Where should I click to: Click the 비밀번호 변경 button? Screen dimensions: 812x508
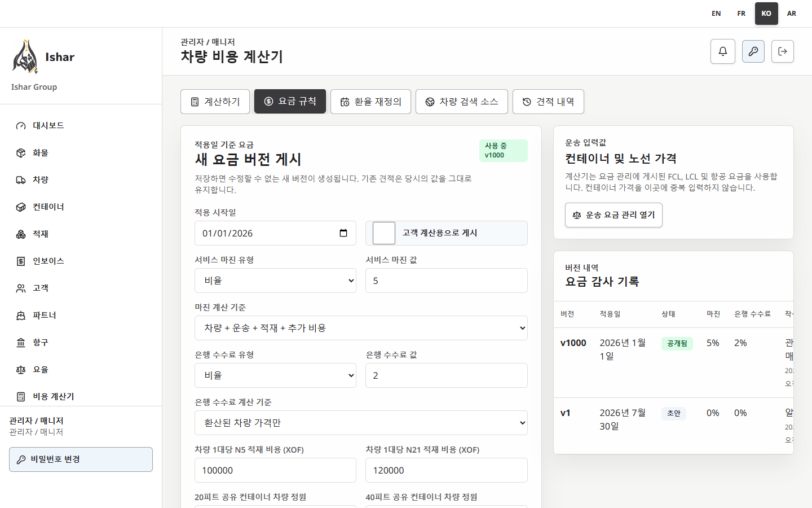(x=81, y=459)
